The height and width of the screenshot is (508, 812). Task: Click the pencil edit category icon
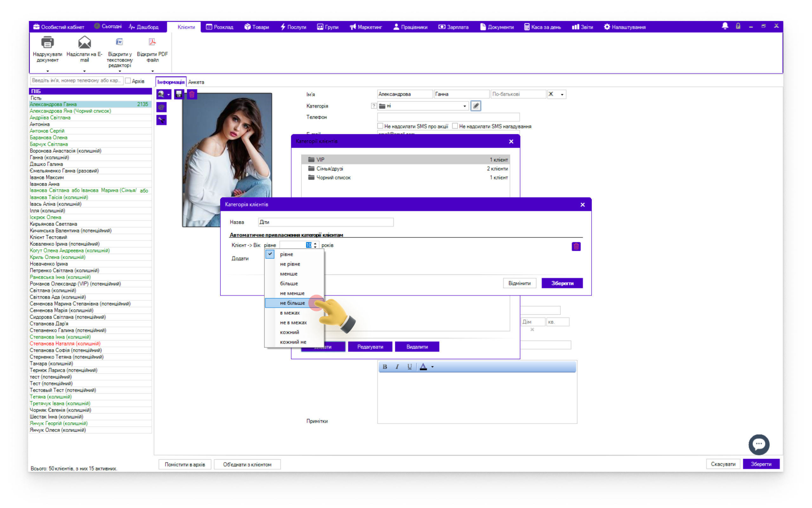pos(476,106)
